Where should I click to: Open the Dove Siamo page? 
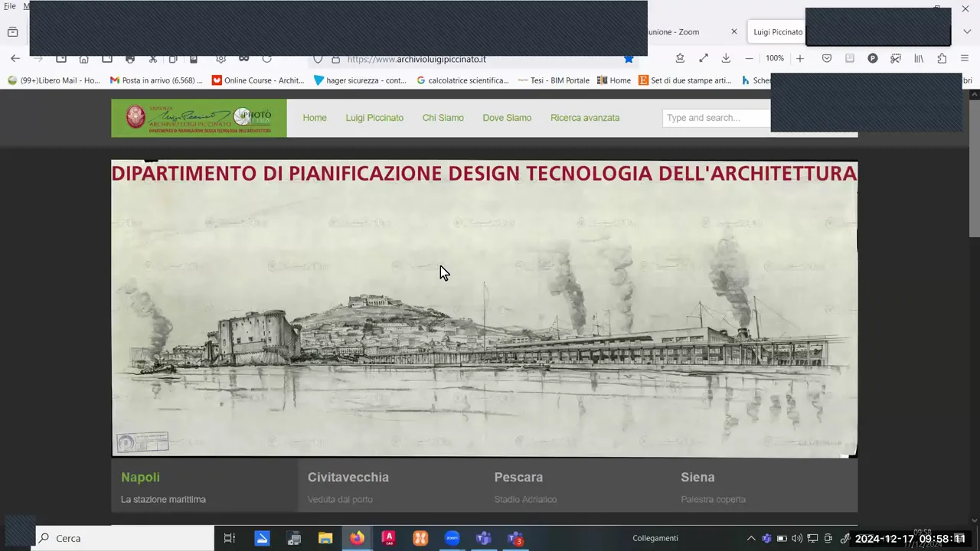(507, 118)
